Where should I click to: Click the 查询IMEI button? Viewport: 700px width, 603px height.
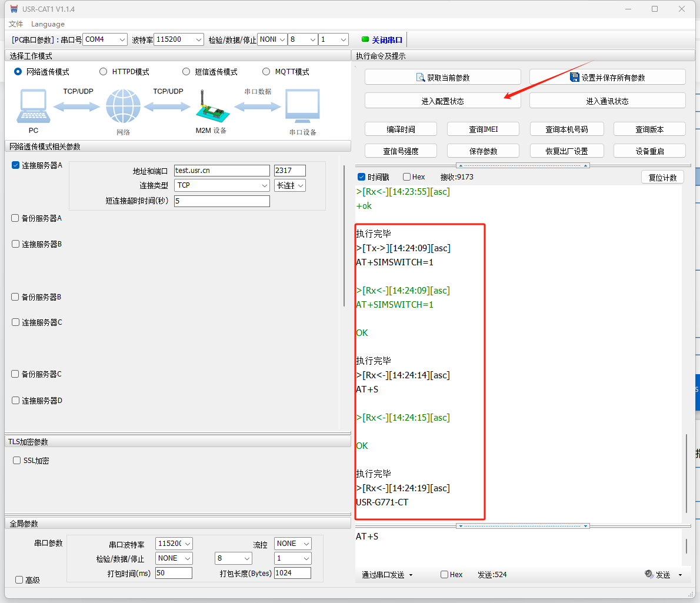click(483, 129)
